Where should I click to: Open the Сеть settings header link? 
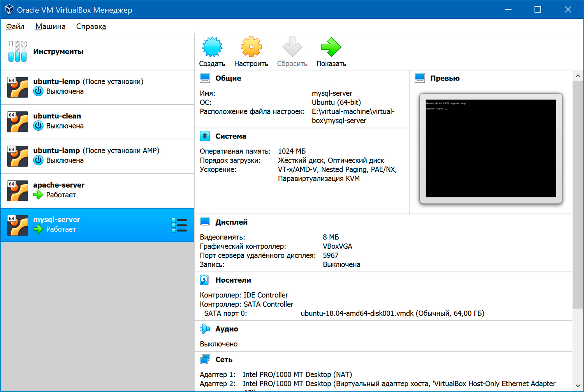point(224,360)
